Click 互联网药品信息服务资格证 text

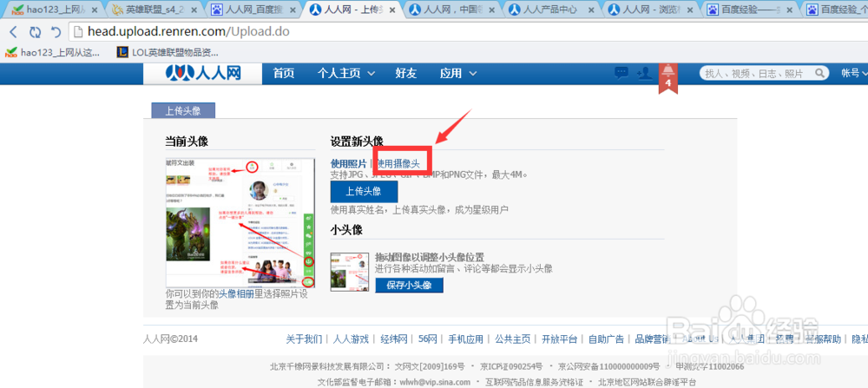[534, 382]
